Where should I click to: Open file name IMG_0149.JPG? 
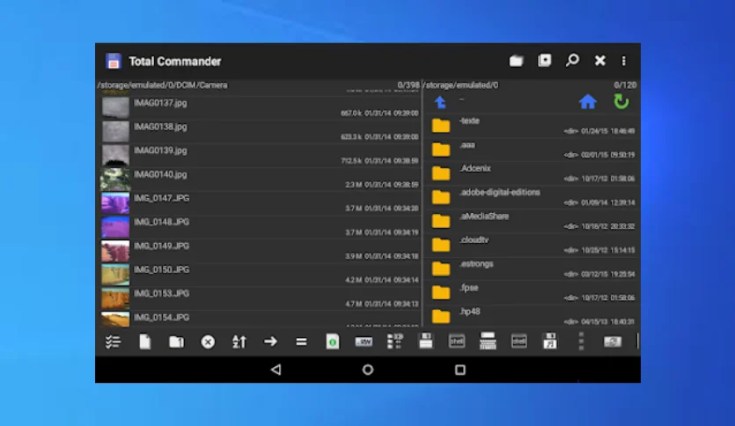tap(162, 246)
